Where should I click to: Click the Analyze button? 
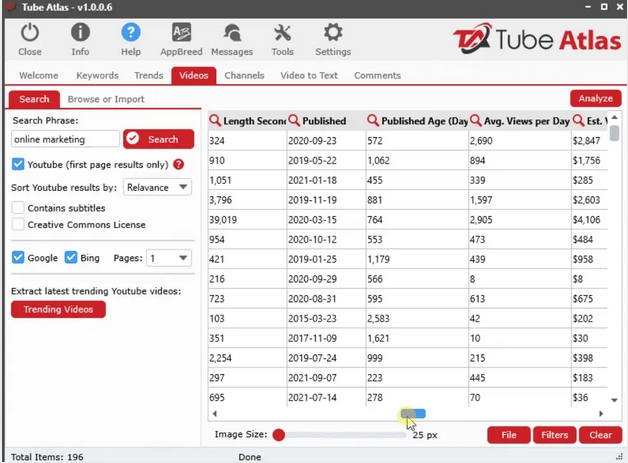pos(596,98)
